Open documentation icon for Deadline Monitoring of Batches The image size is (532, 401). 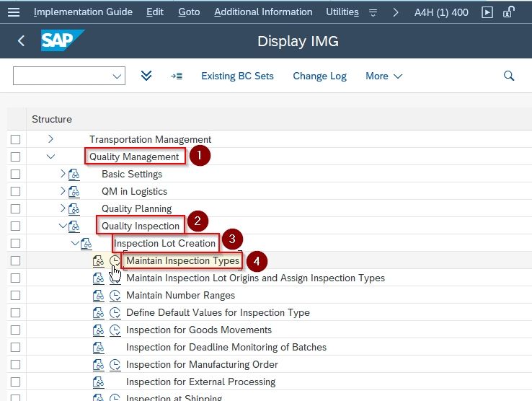coord(98,348)
